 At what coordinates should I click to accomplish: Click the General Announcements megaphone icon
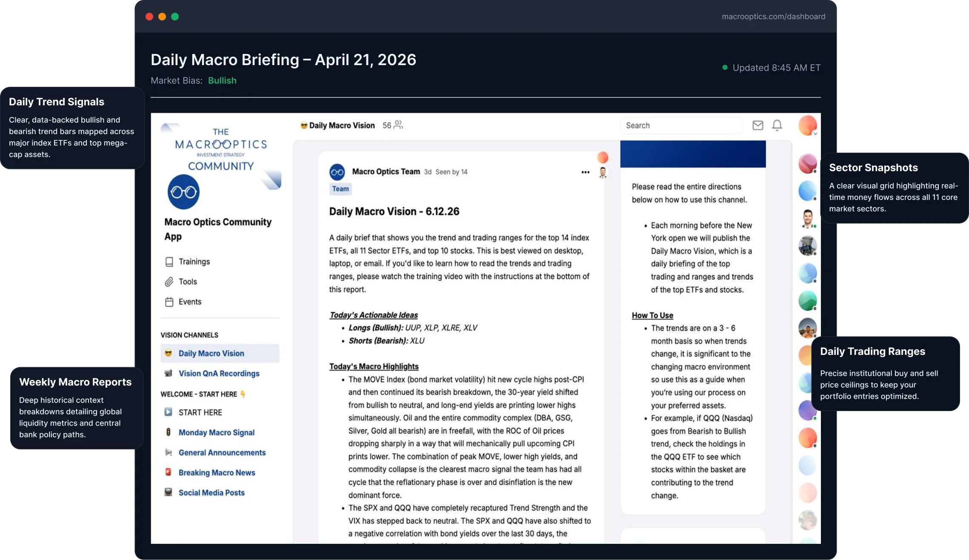(x=169, y=452)
